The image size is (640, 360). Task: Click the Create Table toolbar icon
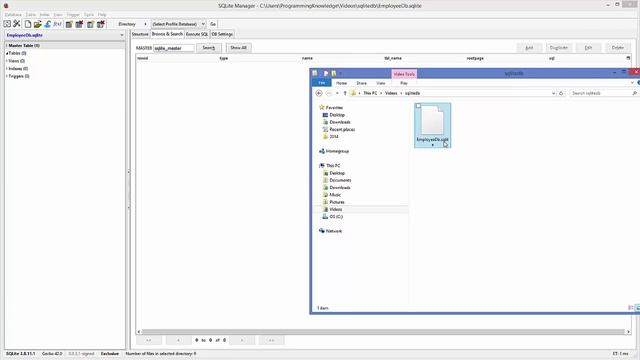tap(69, 24)
